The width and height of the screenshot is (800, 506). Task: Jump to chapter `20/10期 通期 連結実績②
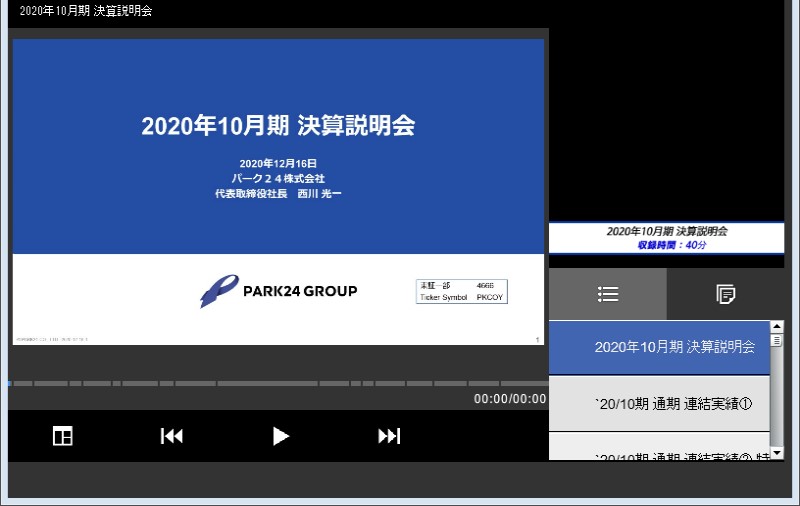pos(659,447)
